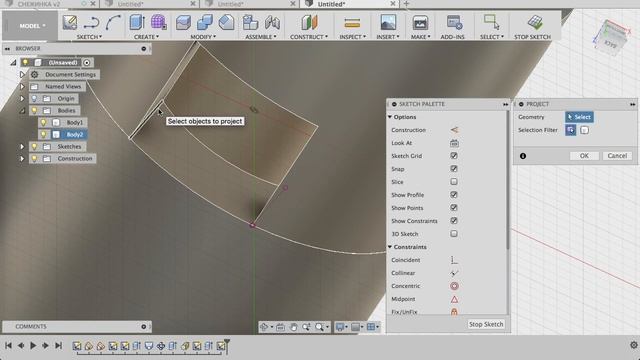Expand the Sketches folder
Viewport: 640px width, 360px height.
click(22, 147)
